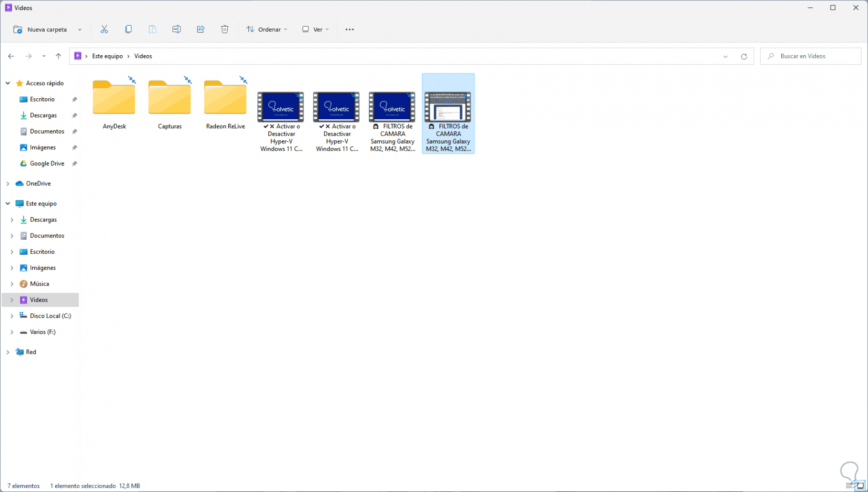The width and height of the screenshot is (868, 492).
Task: Refresh the Videos folder view
Action: coord(744,56)
